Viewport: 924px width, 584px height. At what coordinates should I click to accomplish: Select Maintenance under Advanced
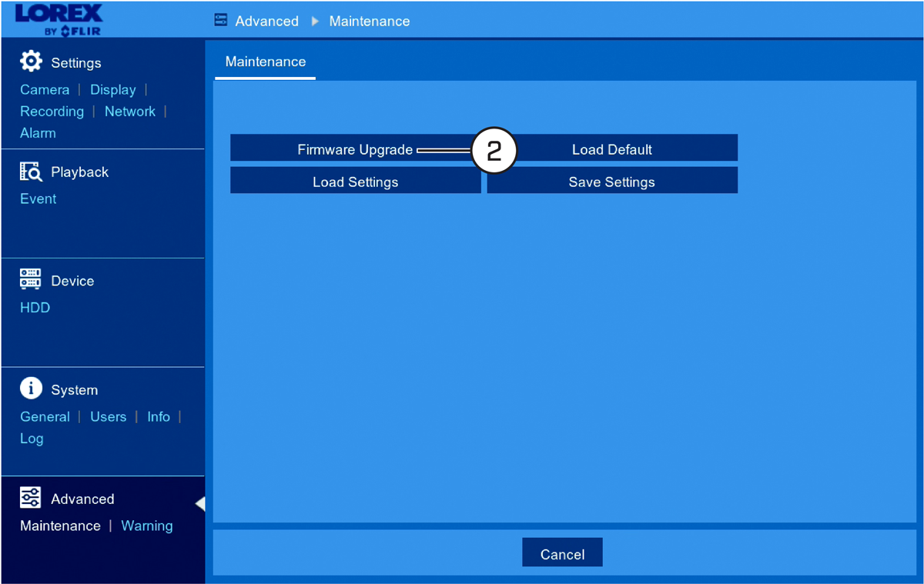(60, 526)
